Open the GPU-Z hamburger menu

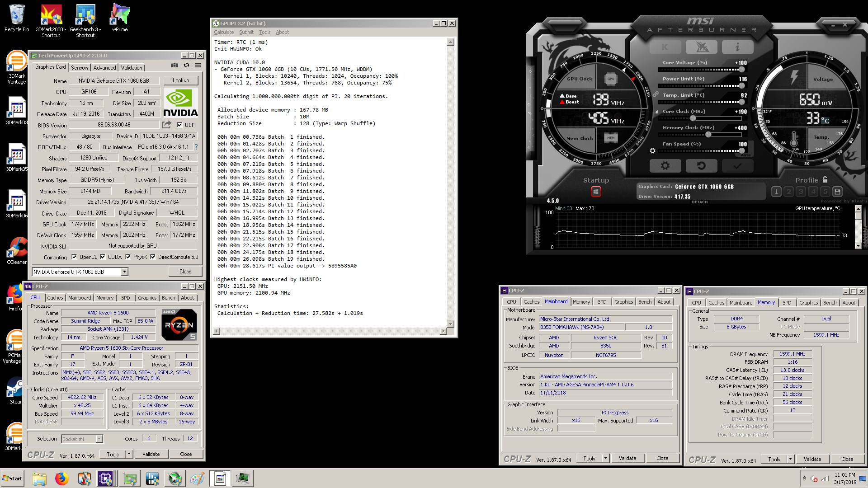pyautogui.click(x=198, y=66)
